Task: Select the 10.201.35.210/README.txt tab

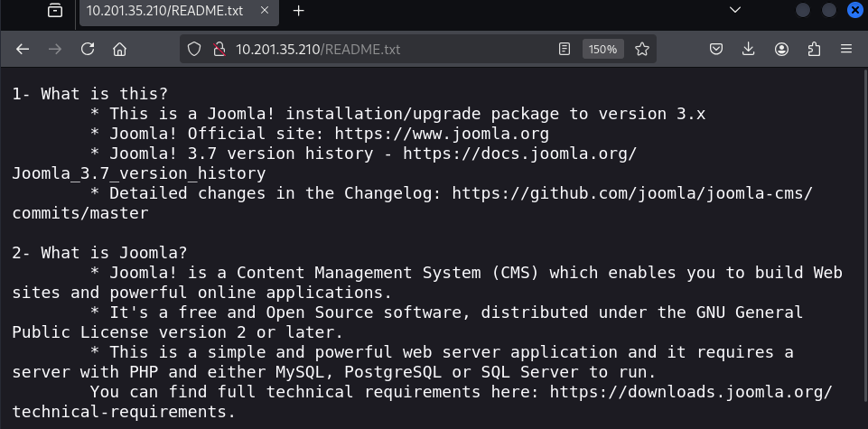Action: point(167,11)
